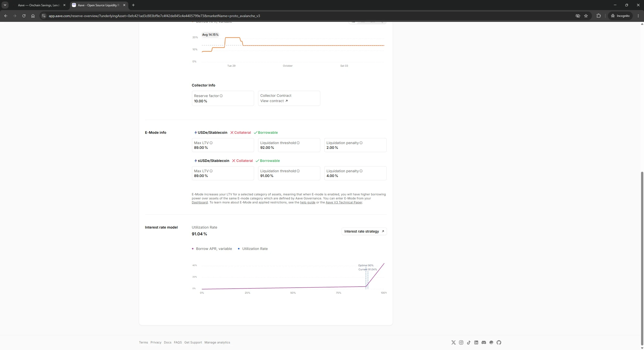Click info icon beside USDe Liquidation penalty
The image size is (644, 350).
pos(361,143)
